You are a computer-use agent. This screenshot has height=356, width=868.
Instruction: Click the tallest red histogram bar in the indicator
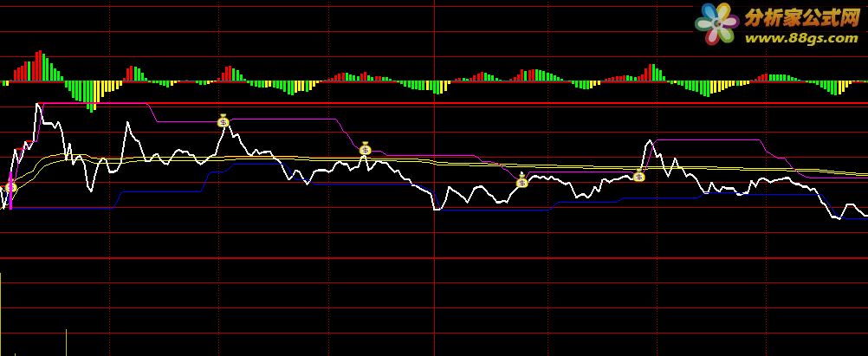(x=40, y=67)
